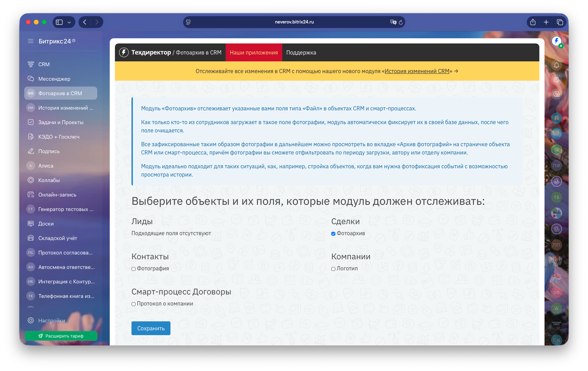Click the Настройки gear icon

(31, 321)
